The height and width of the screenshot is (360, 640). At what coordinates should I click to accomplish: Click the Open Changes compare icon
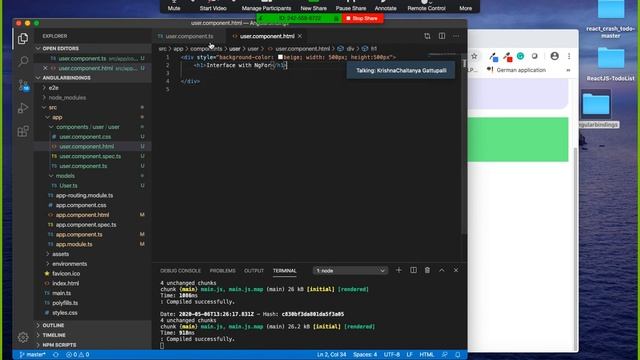click(427, 36)
